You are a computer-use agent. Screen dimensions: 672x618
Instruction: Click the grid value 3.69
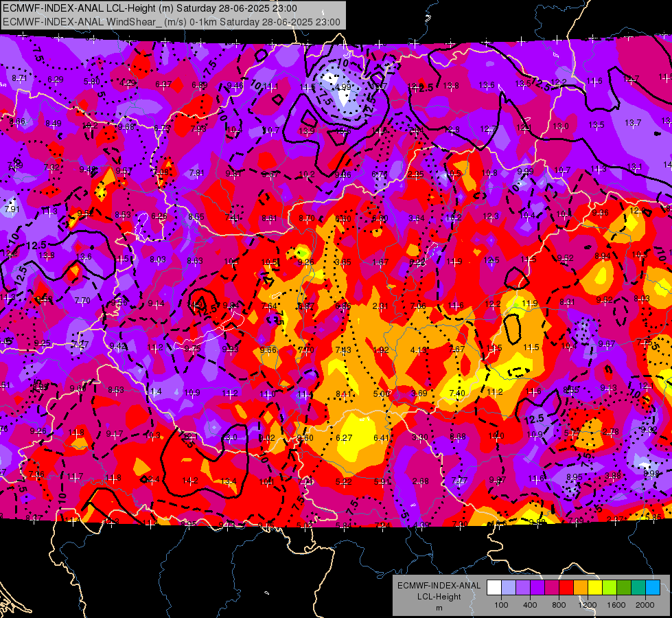[x=419, y=393]
